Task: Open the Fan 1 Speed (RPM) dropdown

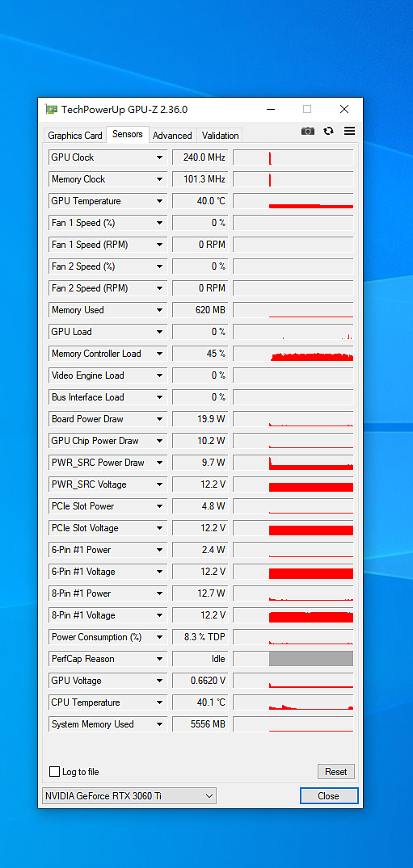Action: pos(160,245)
